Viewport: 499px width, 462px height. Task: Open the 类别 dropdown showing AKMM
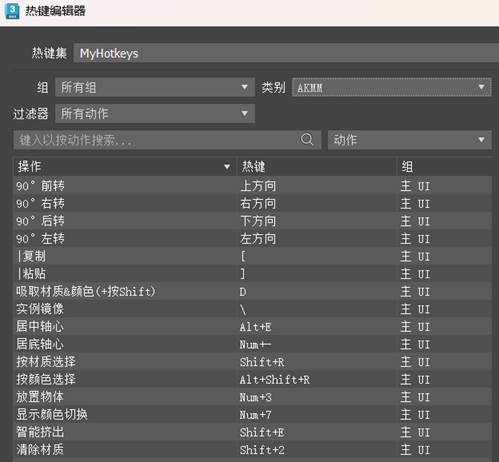(392, 87)
